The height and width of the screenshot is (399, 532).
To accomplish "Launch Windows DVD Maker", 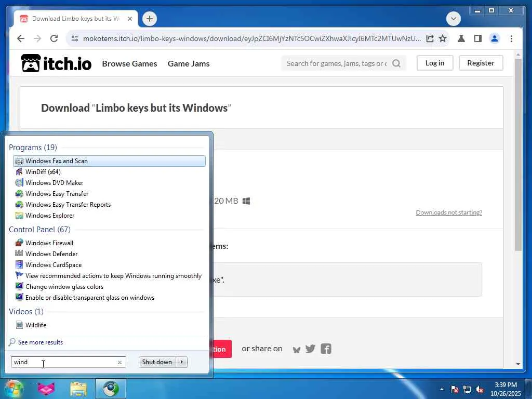I will (109, 182).
